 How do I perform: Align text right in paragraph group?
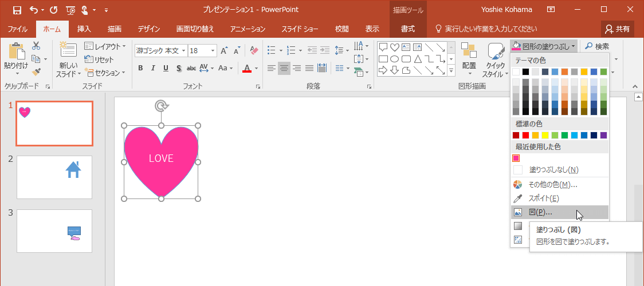(297, 68)
